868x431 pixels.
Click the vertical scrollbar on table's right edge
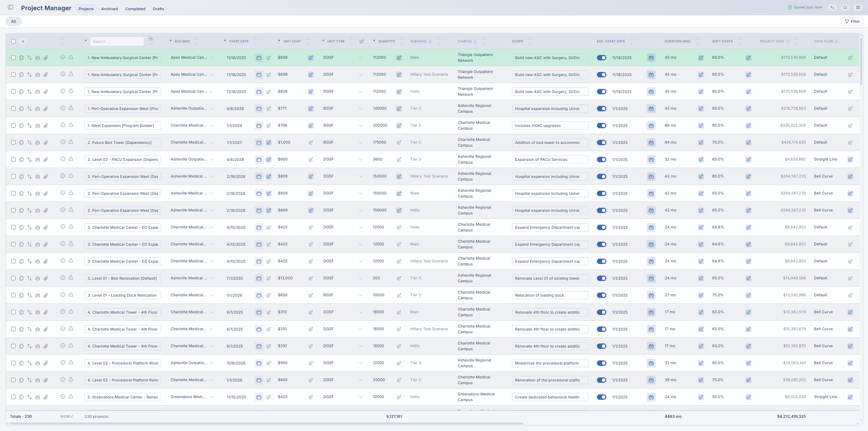pos(861,61)
